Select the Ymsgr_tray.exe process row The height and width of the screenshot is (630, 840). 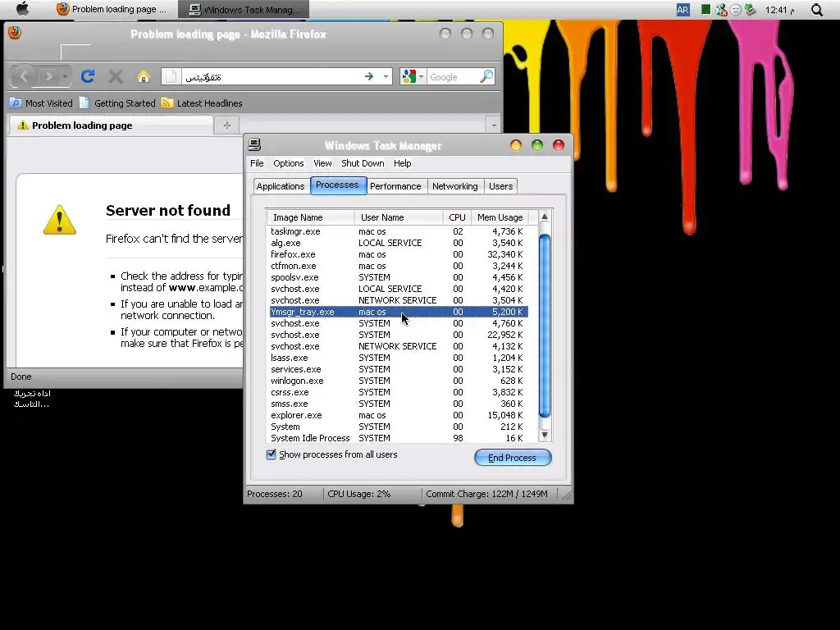[x=398, y=312]
